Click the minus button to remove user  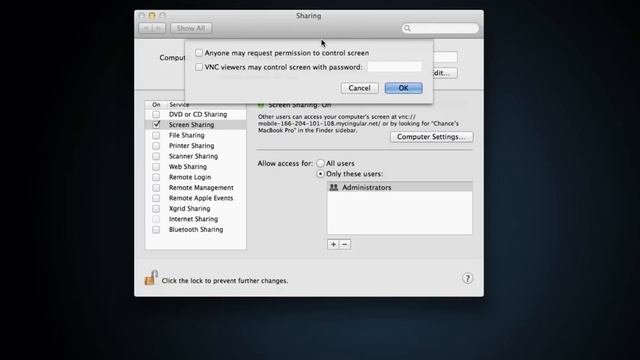(x=344, y=244)
